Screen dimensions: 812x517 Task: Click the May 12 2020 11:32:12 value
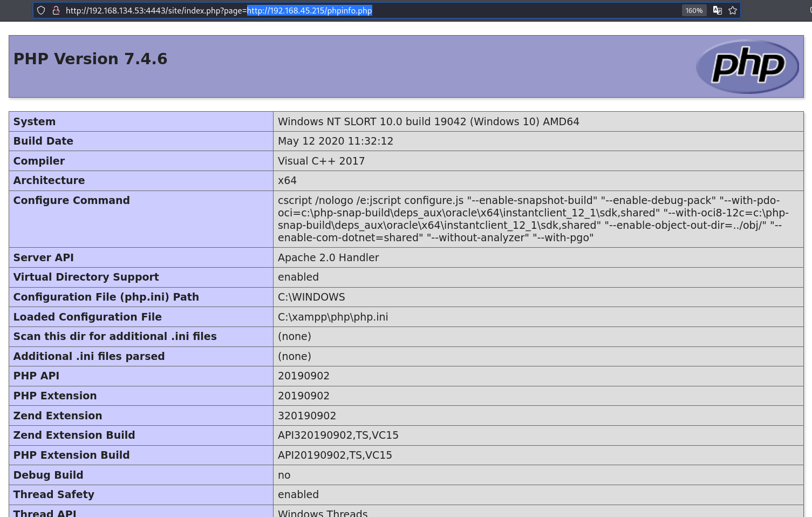[x=336, y=141]
